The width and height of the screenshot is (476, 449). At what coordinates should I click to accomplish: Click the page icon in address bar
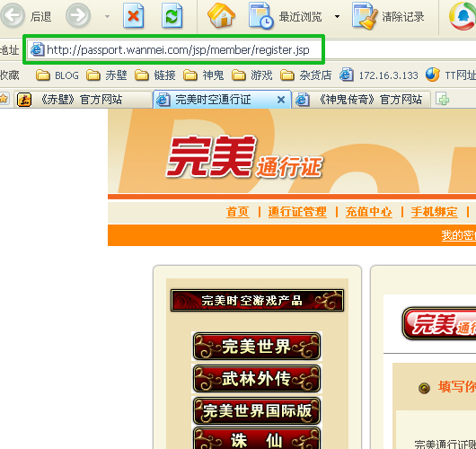(x=38, y=49)
